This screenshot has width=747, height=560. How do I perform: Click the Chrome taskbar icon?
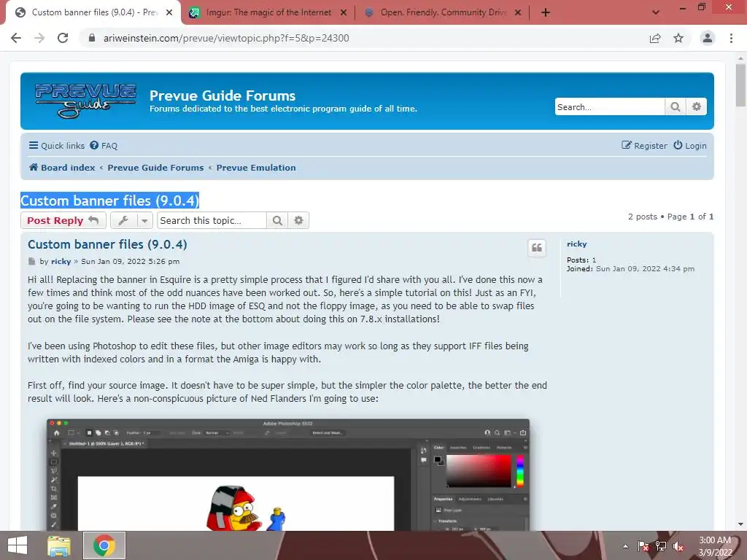104,545
